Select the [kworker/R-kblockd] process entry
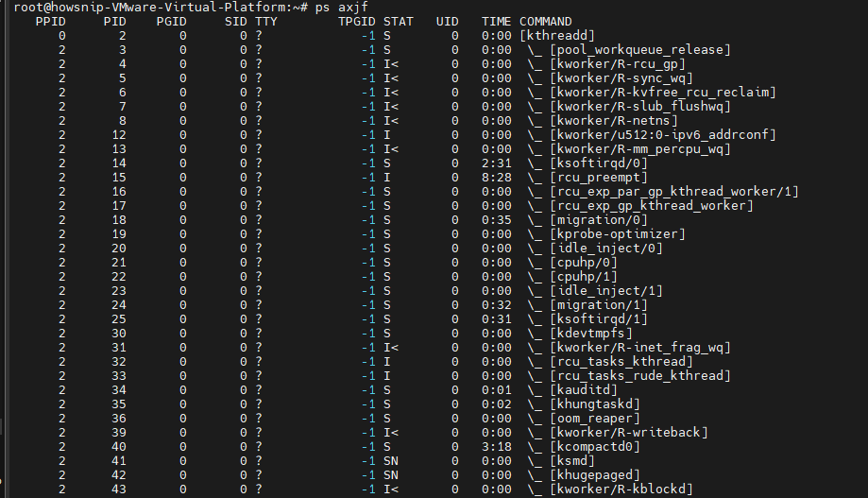The image size is (868, 498). pos(621,489)
